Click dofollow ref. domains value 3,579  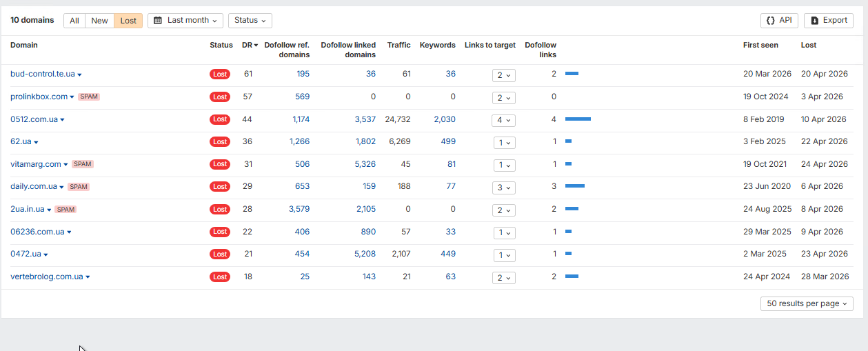[299, 209]
